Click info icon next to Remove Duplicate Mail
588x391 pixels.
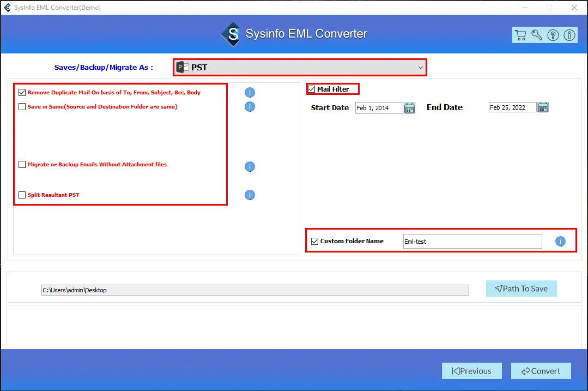pos(250,92)
